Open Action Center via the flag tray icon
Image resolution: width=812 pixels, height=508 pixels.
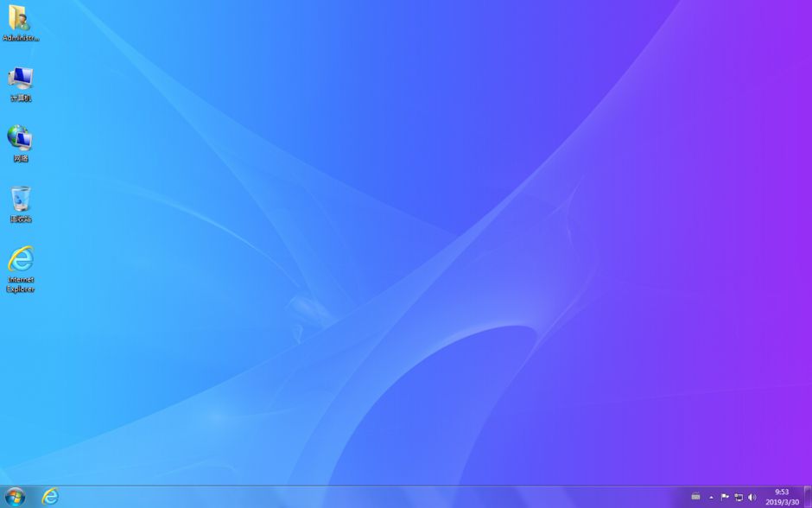(x=724, y=497)
